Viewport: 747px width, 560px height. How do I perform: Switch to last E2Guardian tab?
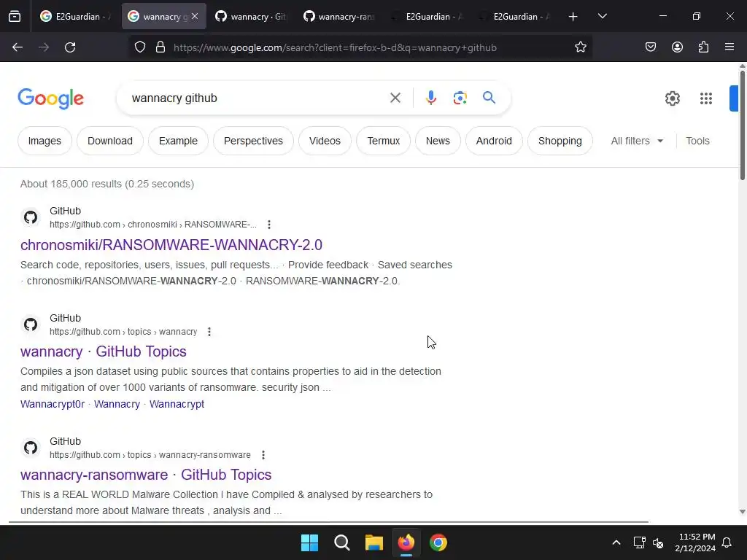click(x=513, y=16)
